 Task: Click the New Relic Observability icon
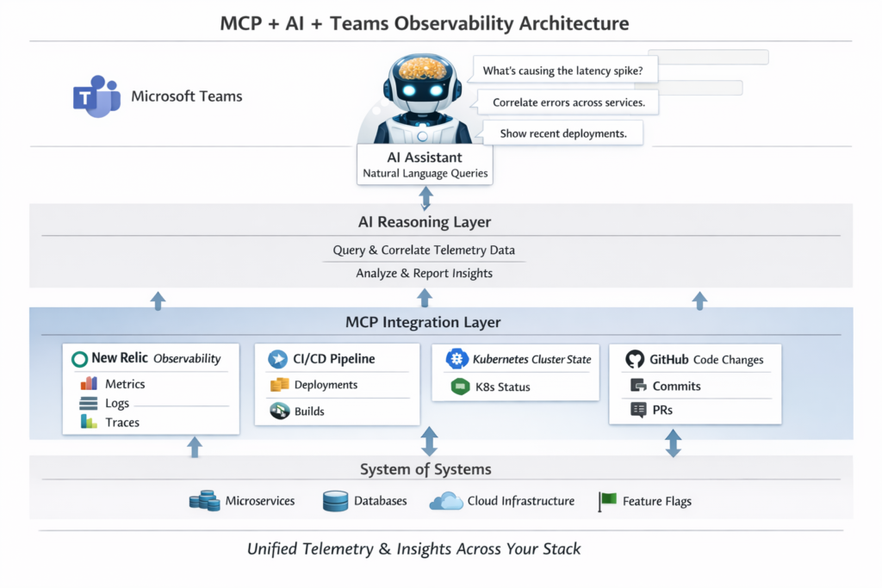click(x=80, y=358)
